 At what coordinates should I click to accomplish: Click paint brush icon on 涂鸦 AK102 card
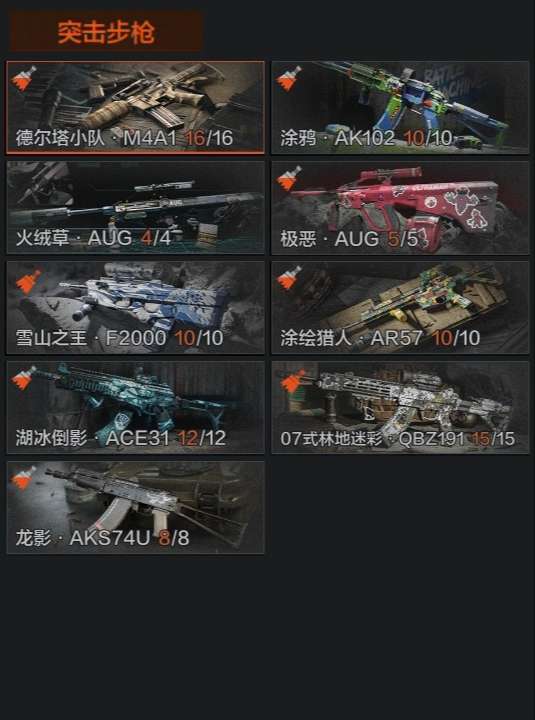289,79
